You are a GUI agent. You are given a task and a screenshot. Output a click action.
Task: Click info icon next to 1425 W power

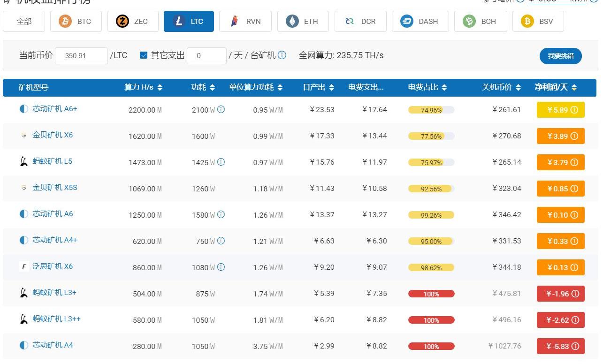pyautogui.click(x=221, y=162)
